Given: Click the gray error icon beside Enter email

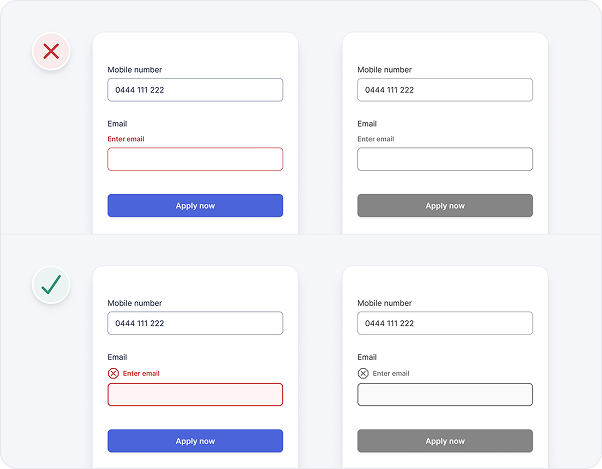Looking at the screenshot, I should (363, 373).
